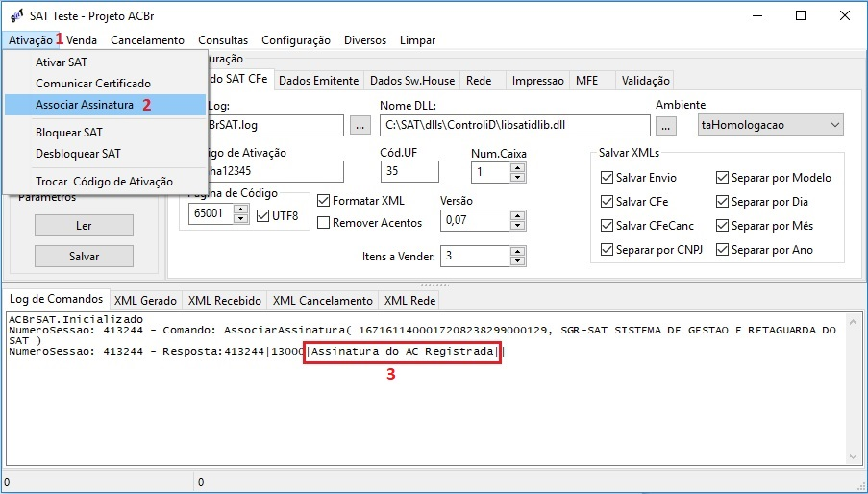This screenshot has width=868, height=494.
Task: Open the Consultas menu
Action: (223, 40)
